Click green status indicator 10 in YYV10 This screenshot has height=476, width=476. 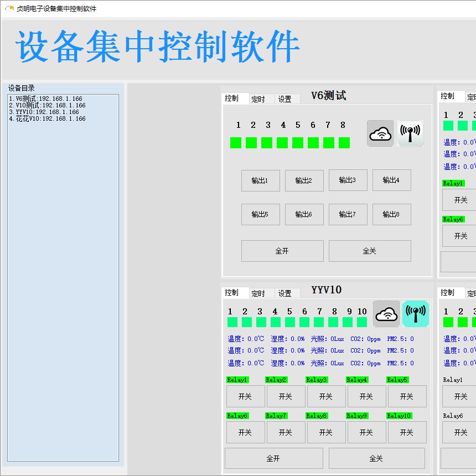pos(362,322)
